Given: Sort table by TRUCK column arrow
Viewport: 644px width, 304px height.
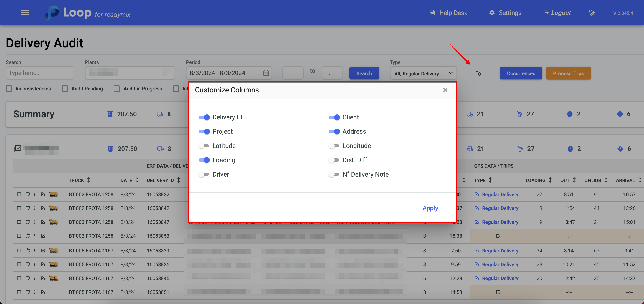Looking at the screenshot, I should (x=89, y=180).
